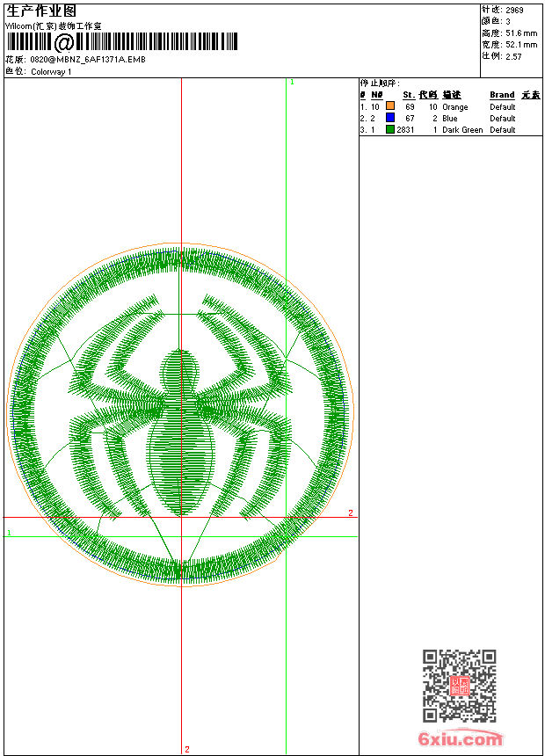Click the 'Brand' column header
Image resolution: width=545 pixels, height=756 pixels.
[502, 95]
